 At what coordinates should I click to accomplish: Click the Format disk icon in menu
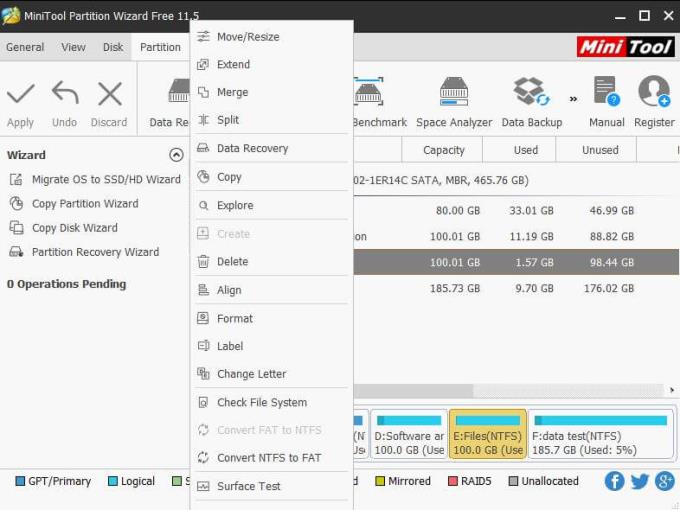(x=203, y=318)
